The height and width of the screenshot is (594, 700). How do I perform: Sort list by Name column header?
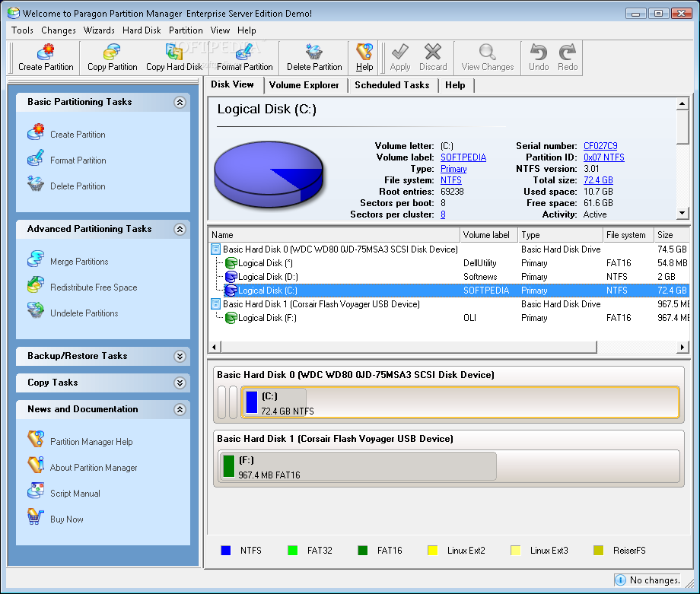pos(334,235)
